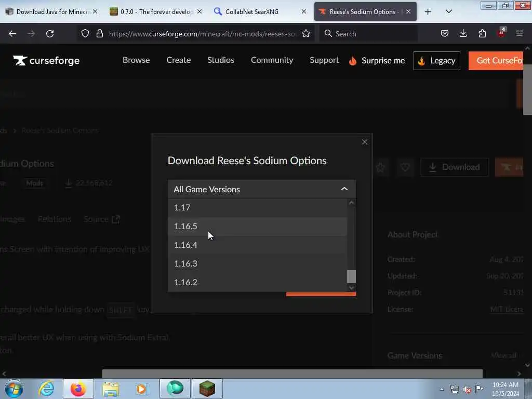Click the curseforge URL address bar
This screenshot has width=532, height=399.
coord(203,34)
